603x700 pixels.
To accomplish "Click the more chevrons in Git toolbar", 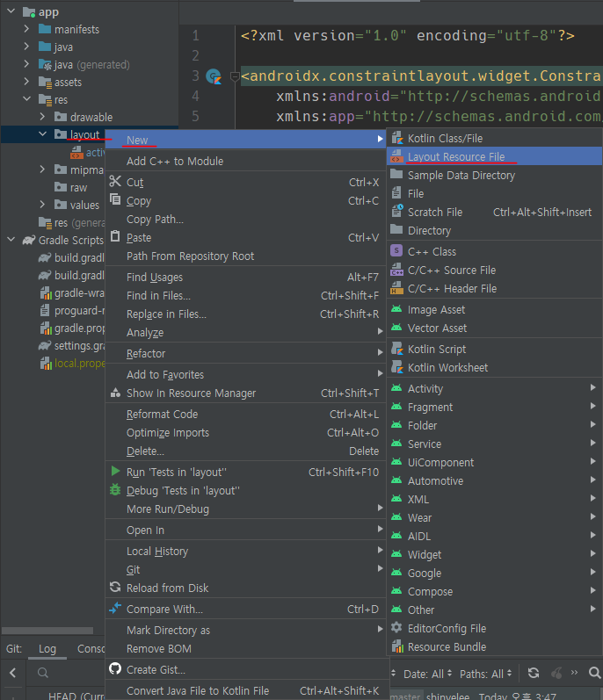I will pos(574,672).
